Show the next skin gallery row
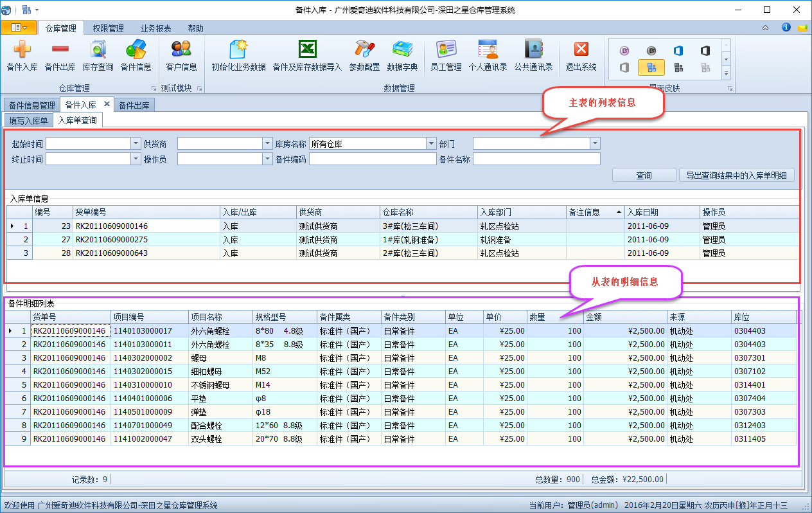The image size is (812, 513). [727, 59]
